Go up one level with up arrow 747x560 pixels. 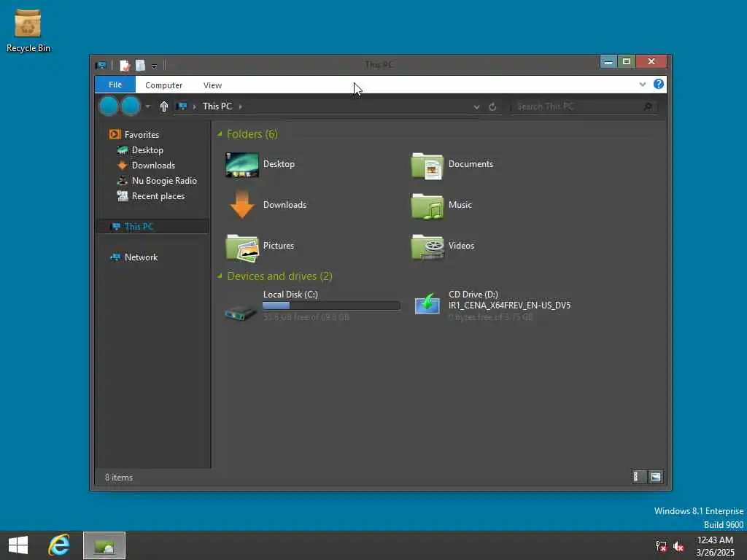164,106
